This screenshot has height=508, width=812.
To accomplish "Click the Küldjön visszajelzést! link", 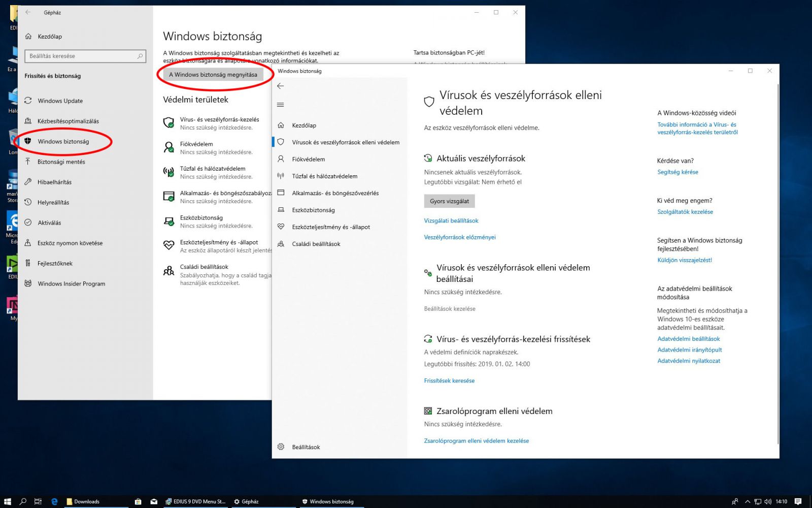I will [685, 260].
